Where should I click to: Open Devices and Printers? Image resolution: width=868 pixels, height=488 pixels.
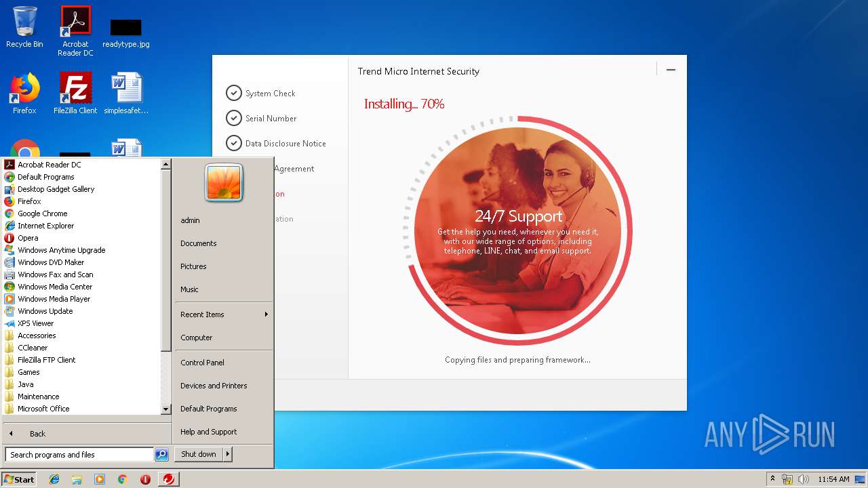224,386
